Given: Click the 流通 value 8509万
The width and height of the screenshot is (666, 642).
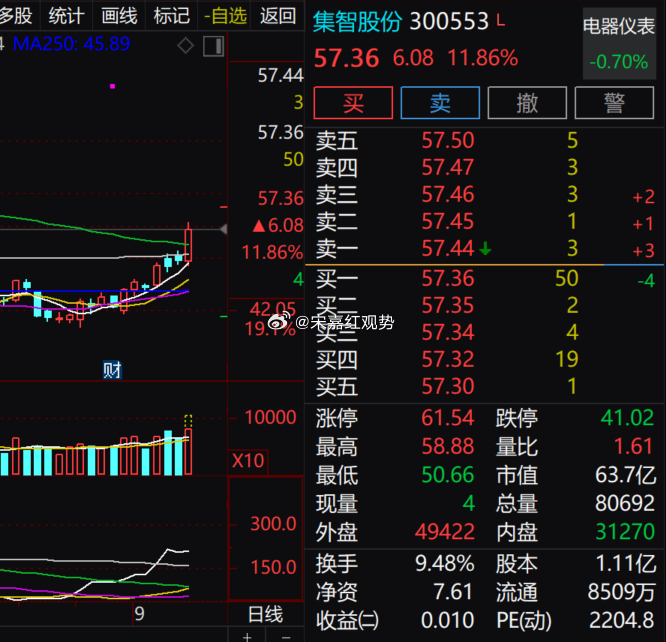Looking at the screenshot, I should [x=622, y=592].
